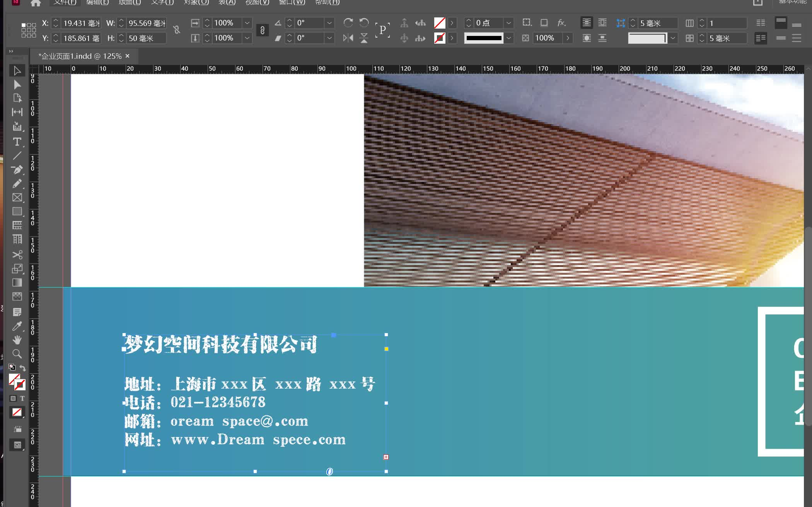This screenshot has width=812, height=507.
Task: Toggle flip vertical in the control panel
Action: [363, 38]
